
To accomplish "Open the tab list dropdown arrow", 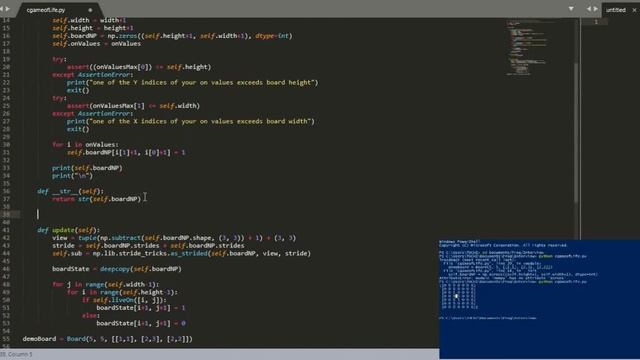I will point(571,9).
